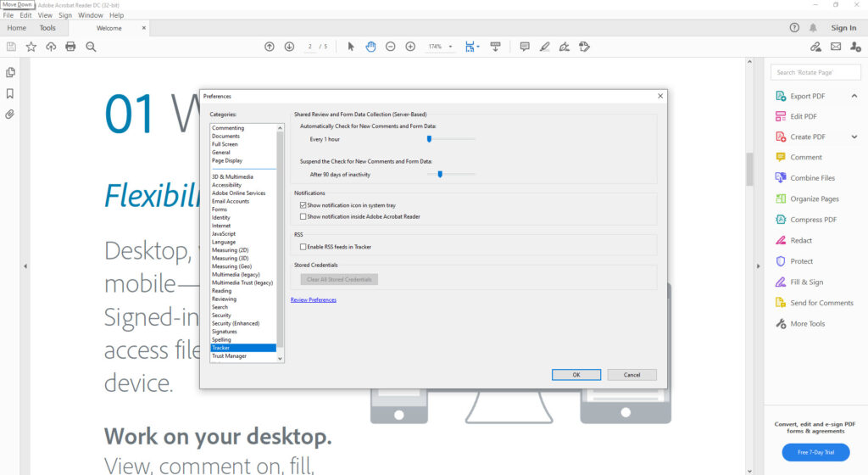
Task: Collapse the Export PDF section chevron
Action: 854,97
